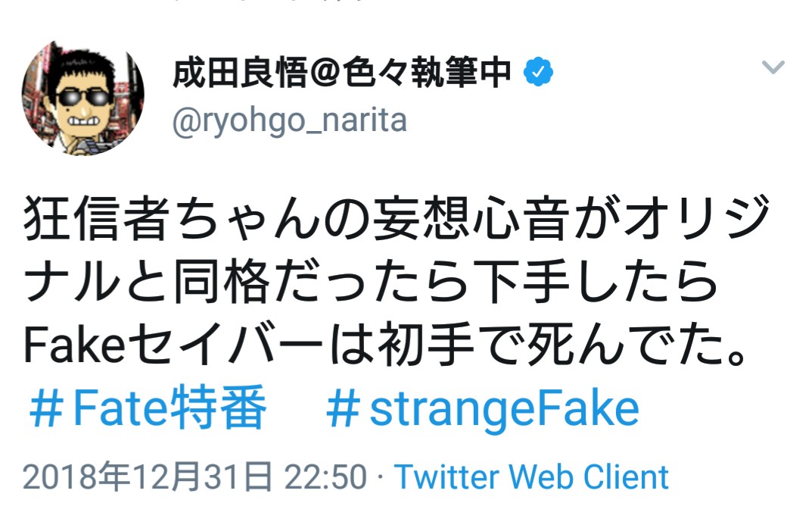Click the tweet line starting with Fakeセイバー
Viewport: 812px width, 506px height.
(x=386, y=346)
